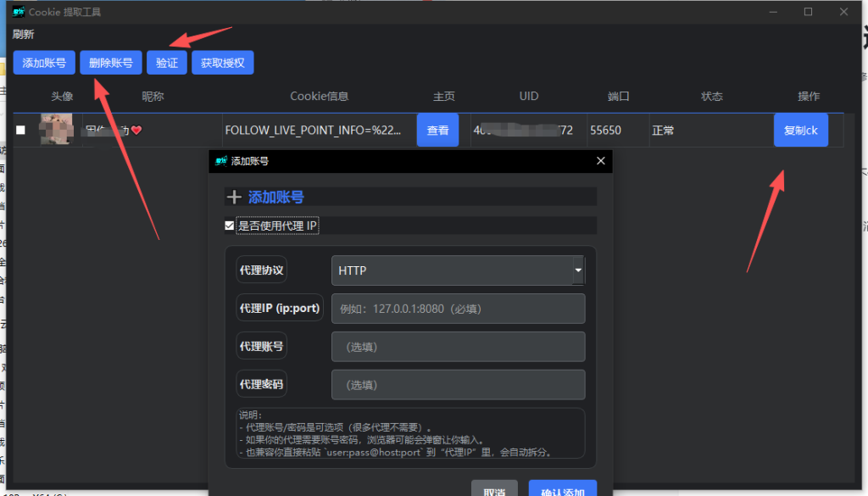This screenshot has height=496, width=868.
Task: Open the 刷新 menu item
Action: coord(22,34)
